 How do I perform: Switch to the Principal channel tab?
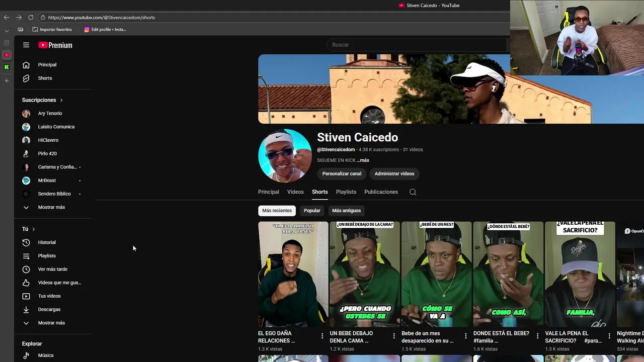tap(269, 192)
